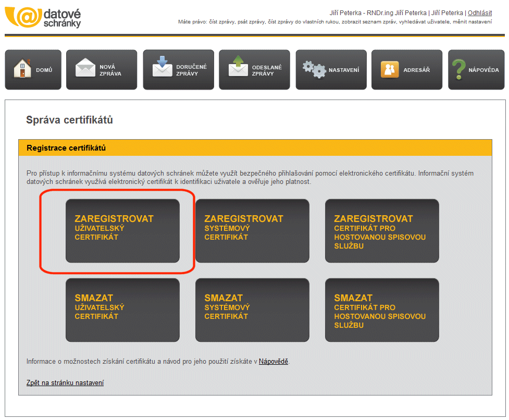Go back via Zpět na stránku nastavení

point(65,382)
